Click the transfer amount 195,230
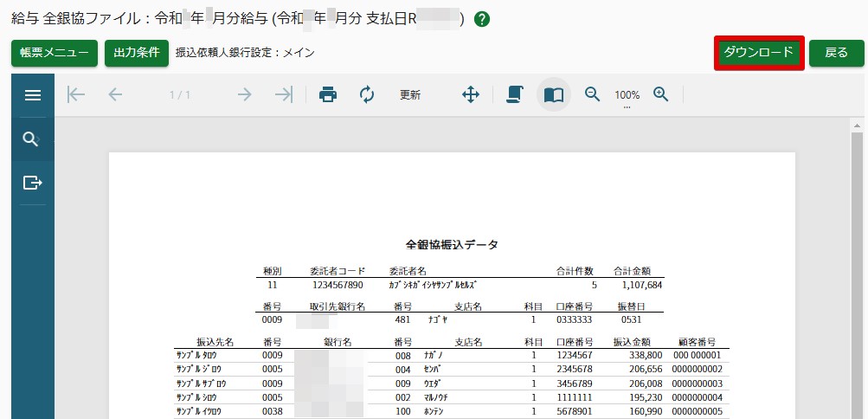The height and width of the screenshot is (419, 868). (x=645, y=397)
